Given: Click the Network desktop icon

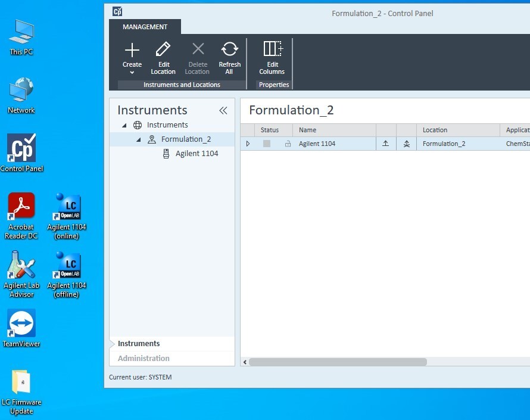Looking at the screenshot, I should (21, 95).
